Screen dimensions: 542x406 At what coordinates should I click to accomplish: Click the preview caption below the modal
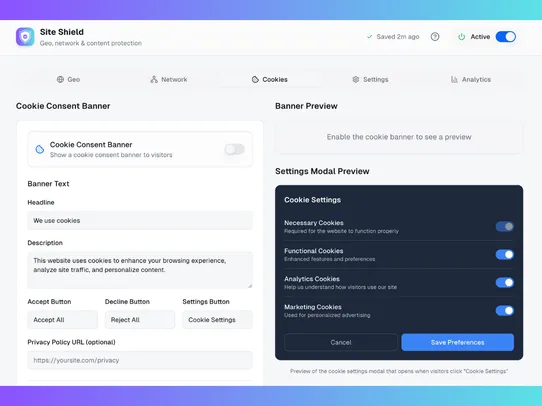point(399,371)
